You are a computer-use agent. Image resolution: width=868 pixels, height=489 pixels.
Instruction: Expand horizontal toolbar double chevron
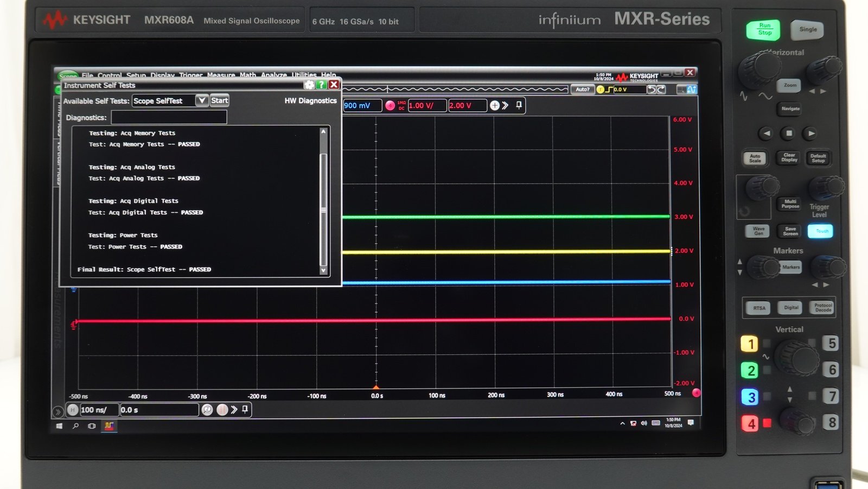(x=234, y=410)
